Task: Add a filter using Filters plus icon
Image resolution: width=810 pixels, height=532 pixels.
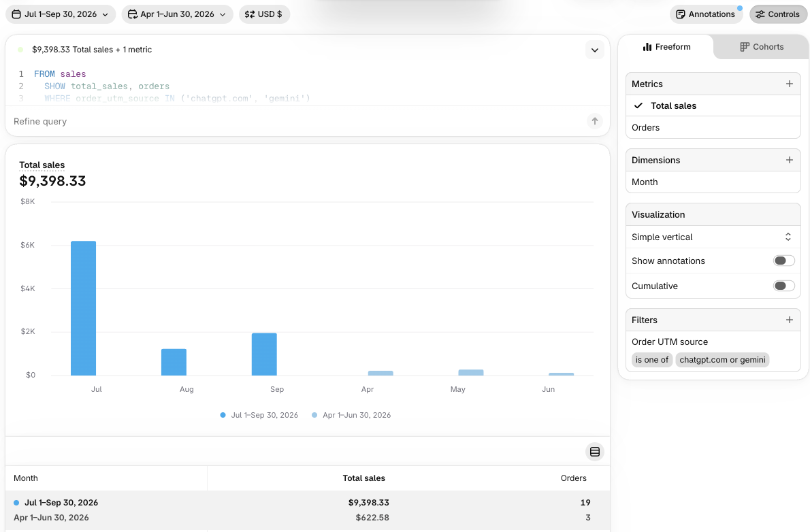Action: [x=790, y=320]
